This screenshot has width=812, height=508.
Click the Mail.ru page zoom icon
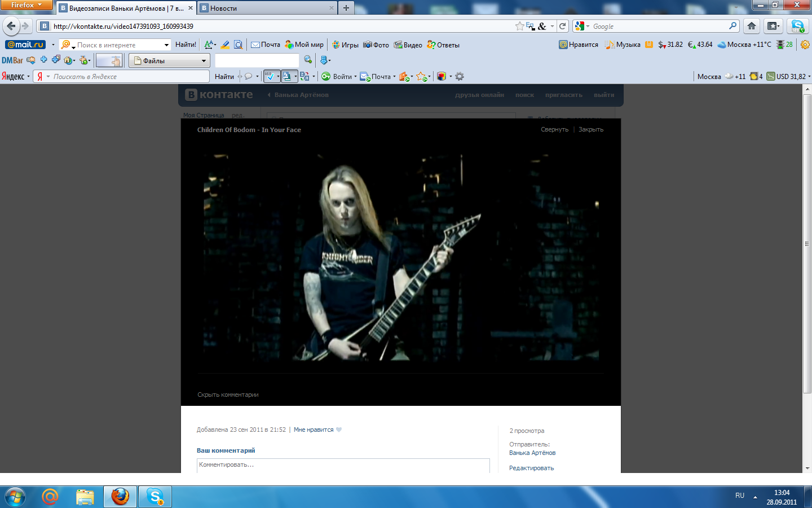coord(239,45)
